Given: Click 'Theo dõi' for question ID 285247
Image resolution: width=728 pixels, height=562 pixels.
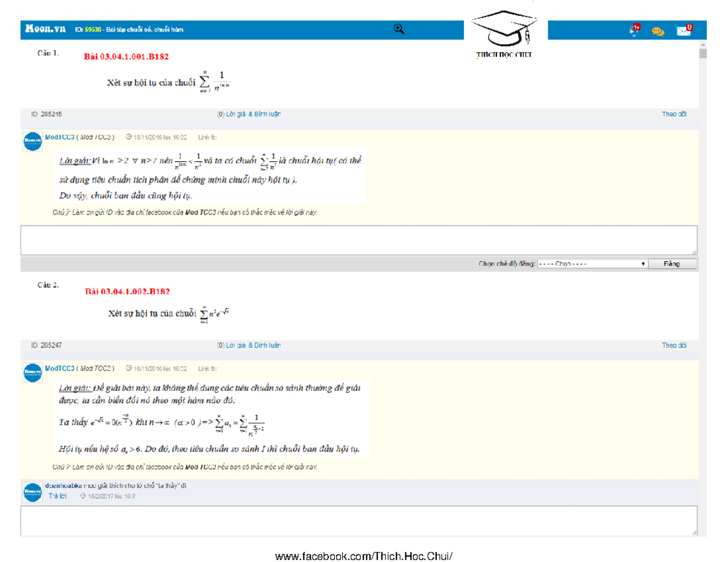Looking at the screenshot, I should 673,345.
